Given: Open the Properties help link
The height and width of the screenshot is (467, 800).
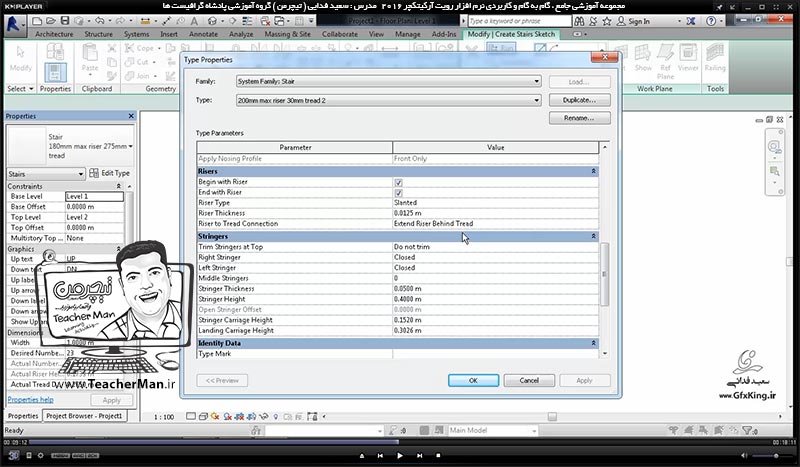Looking at the screenshot, I should point(31,400).
